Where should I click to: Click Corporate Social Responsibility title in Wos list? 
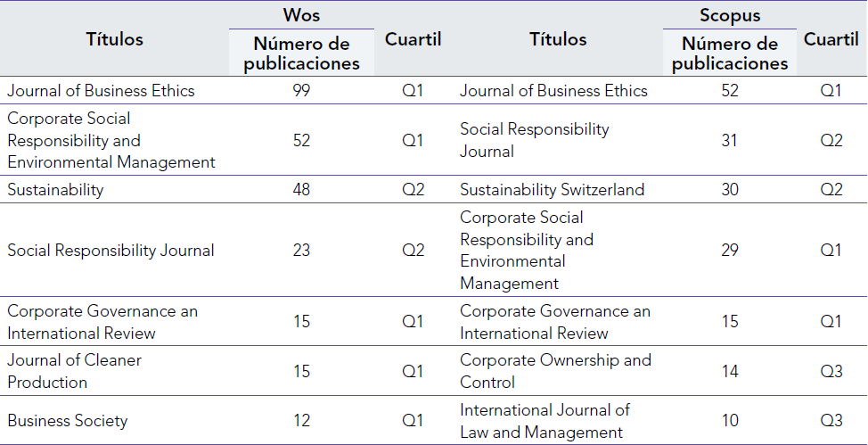(111, 140)
